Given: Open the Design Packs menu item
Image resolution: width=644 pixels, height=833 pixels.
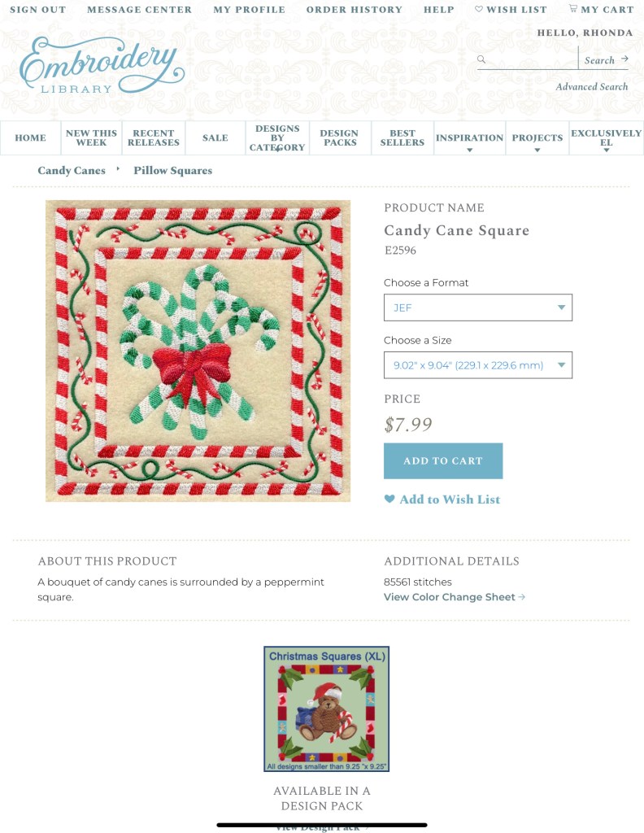Looking at the screenshot, I should (x=340, y=138).
